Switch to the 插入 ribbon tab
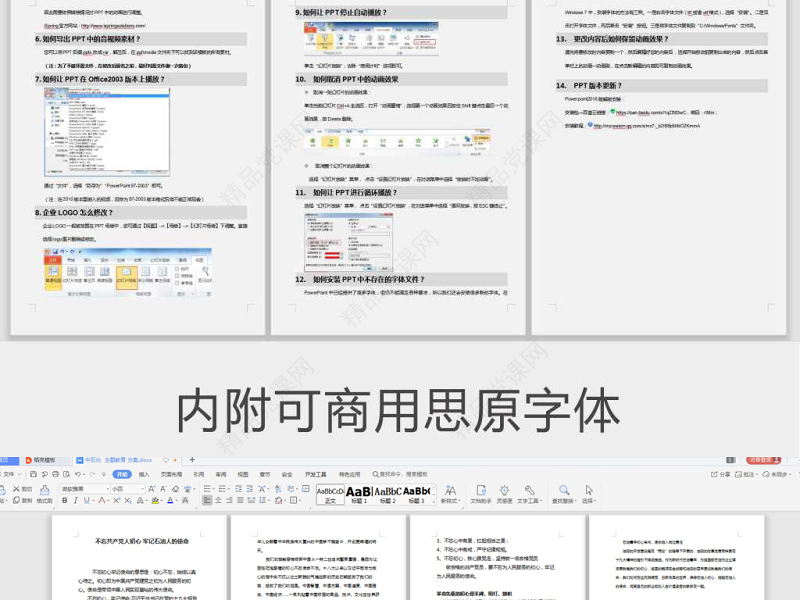 pyautogui.click(x=144, y=474)
